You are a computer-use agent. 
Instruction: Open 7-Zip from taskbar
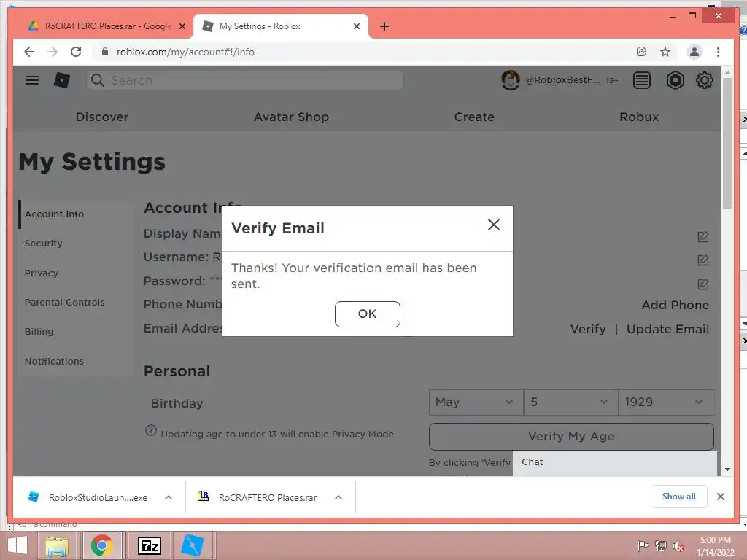149,545
